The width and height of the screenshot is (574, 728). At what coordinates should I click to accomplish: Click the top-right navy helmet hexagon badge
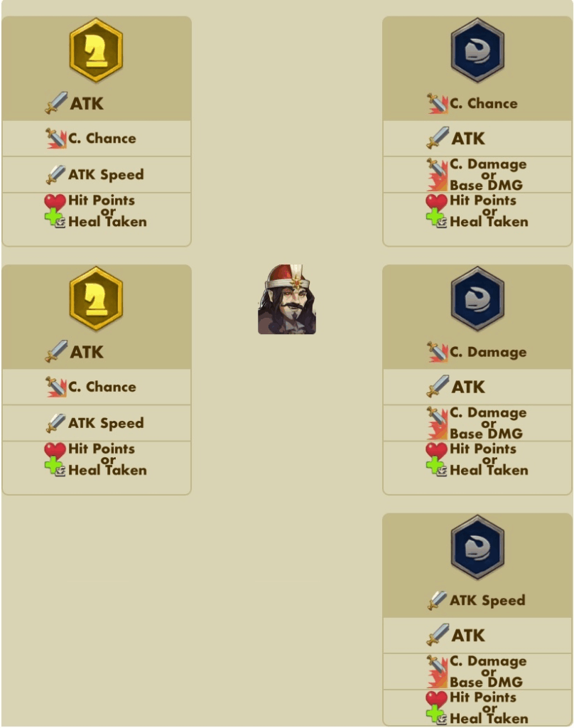coord(477,50)
